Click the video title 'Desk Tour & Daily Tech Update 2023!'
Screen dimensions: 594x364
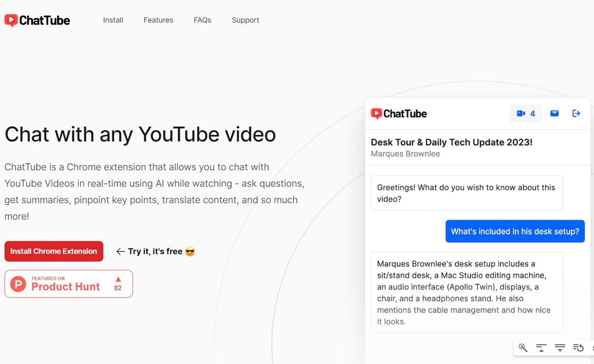(x=452, y=142)
